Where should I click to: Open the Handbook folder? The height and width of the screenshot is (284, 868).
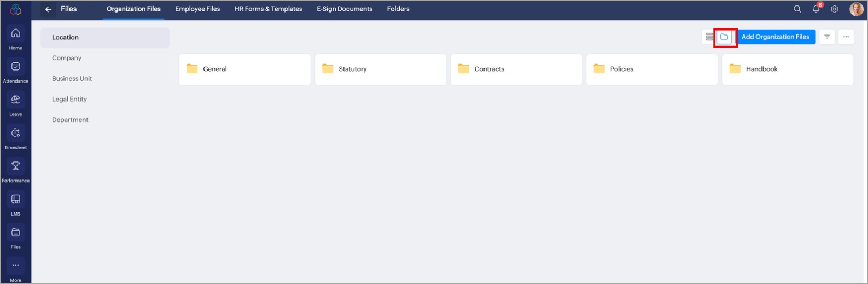[x=788, y=69]
